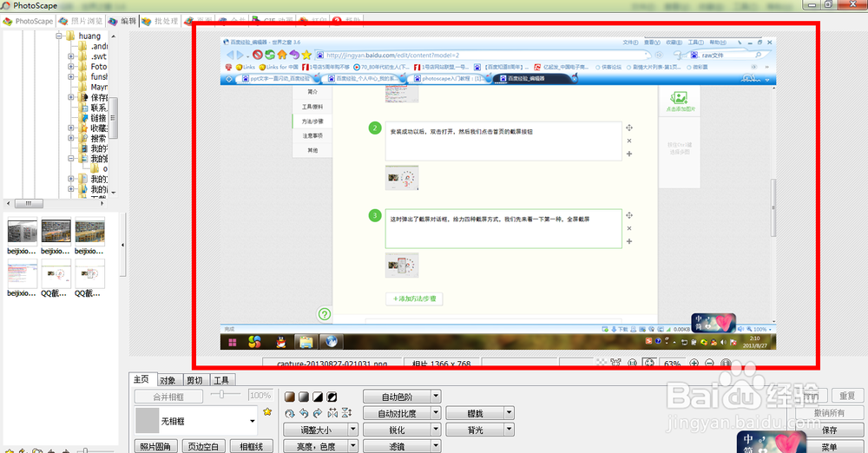Click the 亮度,色度 brightness color button
The image size is (868, 453).
[316, 446]
